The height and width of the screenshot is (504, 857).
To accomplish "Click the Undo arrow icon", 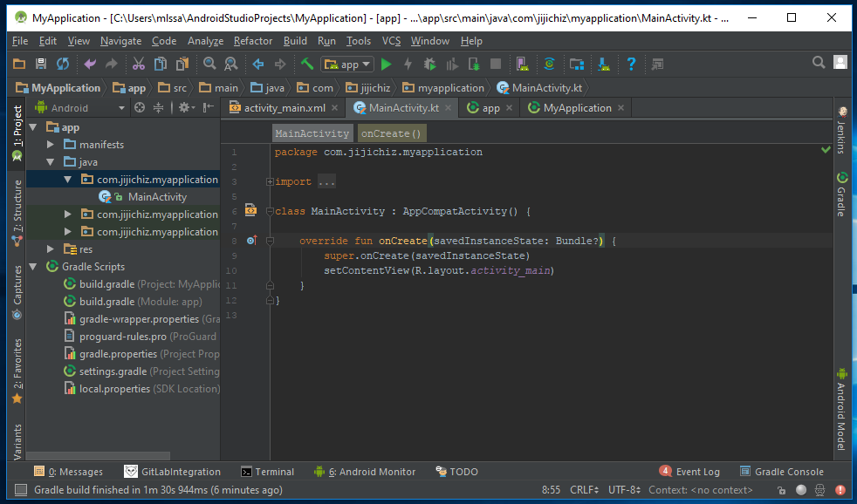I will click(89, 64).
